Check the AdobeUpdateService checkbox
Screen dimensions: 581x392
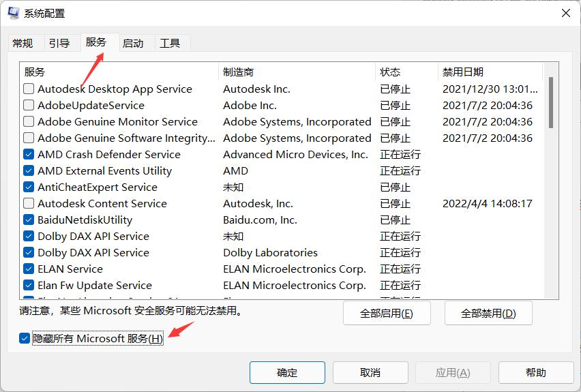pyautogui.click(x=29, y=105)
